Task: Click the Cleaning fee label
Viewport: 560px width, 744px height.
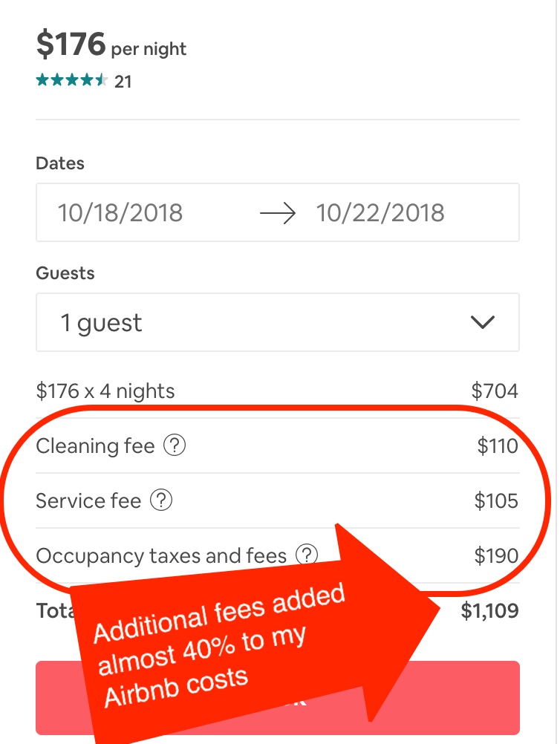Action: [95, 446]
